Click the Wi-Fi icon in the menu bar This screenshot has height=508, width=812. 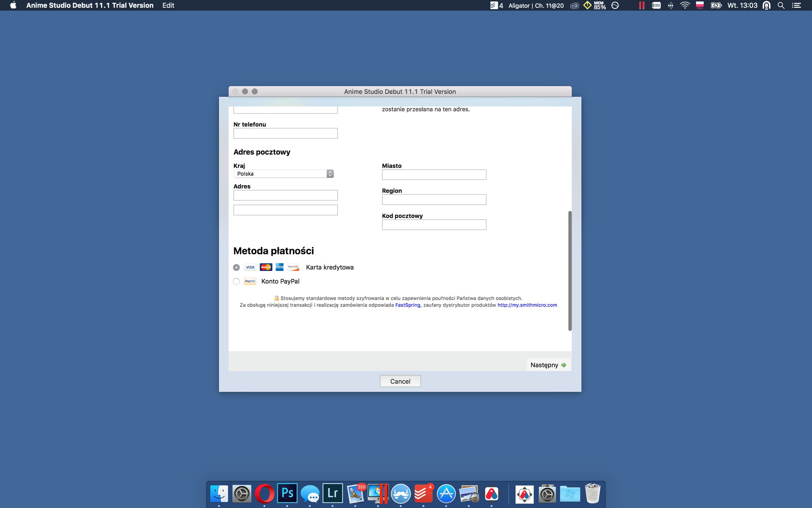click(x=684, y=5)
